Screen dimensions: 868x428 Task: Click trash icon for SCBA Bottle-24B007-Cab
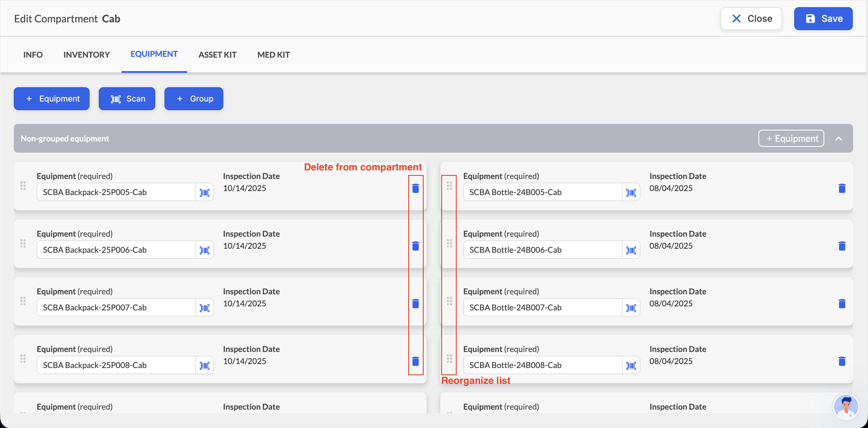(842, 304)
